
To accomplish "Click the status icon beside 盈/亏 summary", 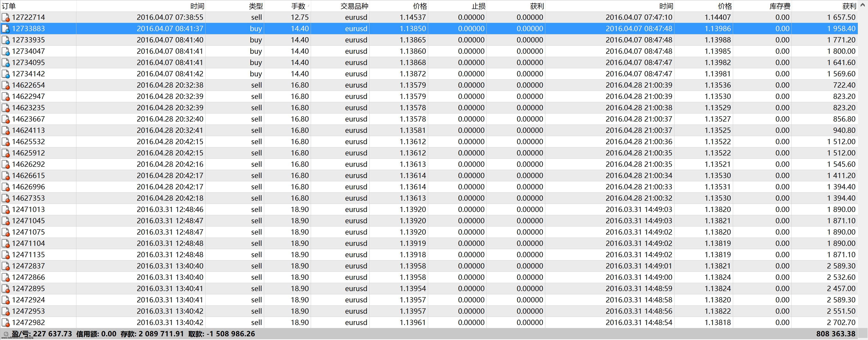I will pos(6,334).
